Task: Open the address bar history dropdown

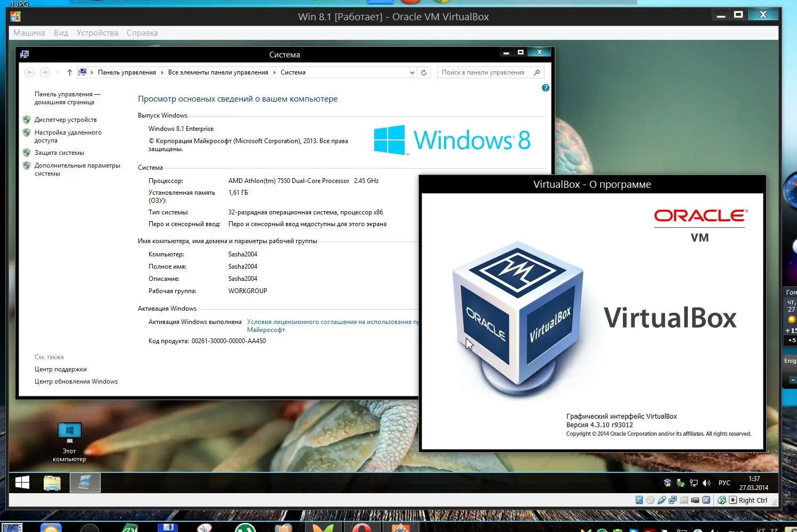Action: tap(412, 72)
